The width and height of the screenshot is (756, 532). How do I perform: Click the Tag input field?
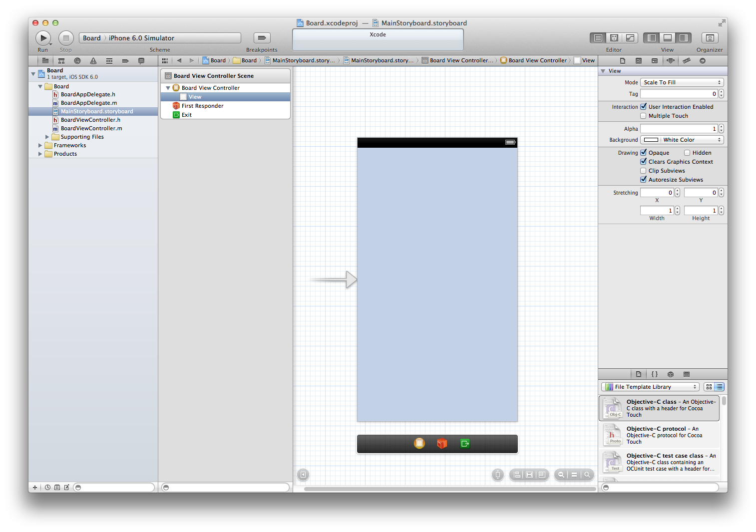pos(679,94)
